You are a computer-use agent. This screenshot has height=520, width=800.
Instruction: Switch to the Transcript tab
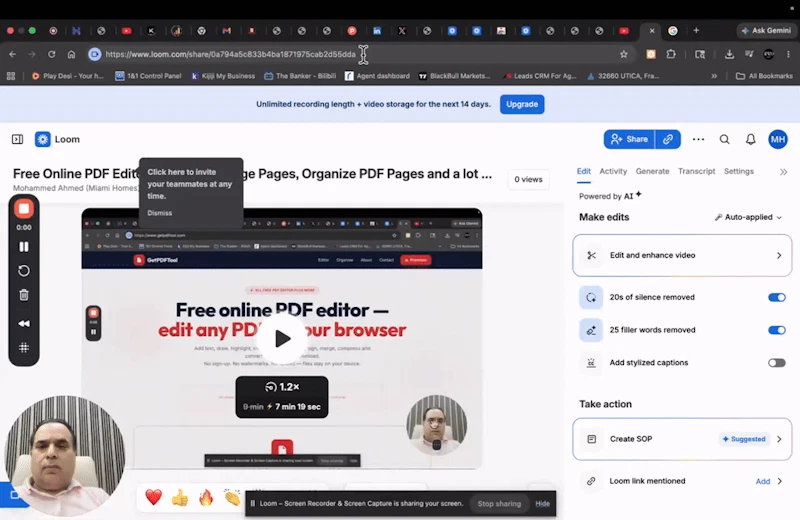[696, 171]
